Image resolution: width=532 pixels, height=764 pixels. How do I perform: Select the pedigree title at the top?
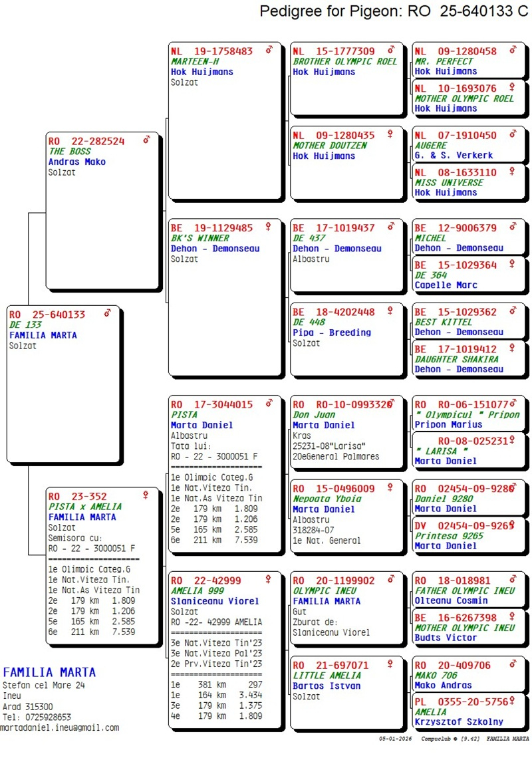(394, 11)
